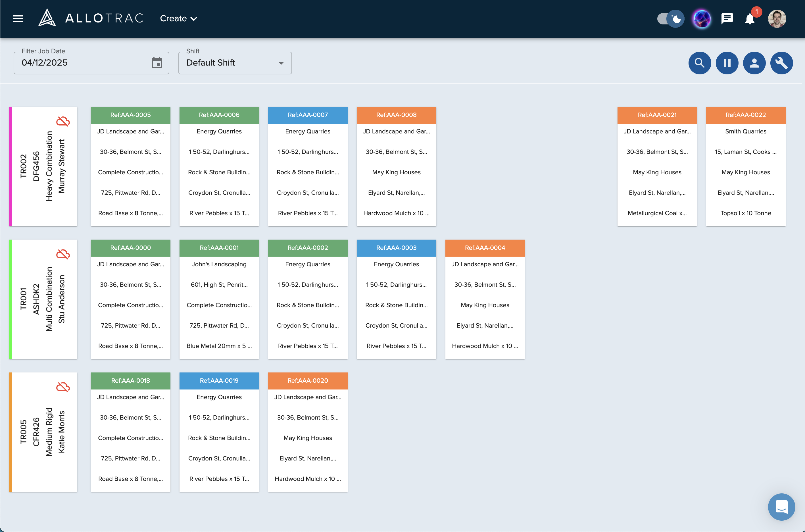Expand the Shift dropdown
805x532 pixels.
pyautogui.click(x=235, y=63)
